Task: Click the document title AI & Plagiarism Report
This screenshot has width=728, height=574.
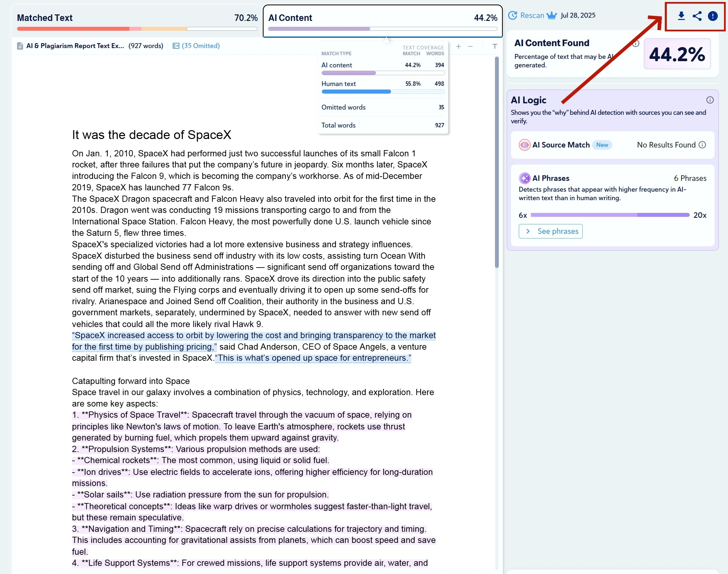Action: (75, 46)
